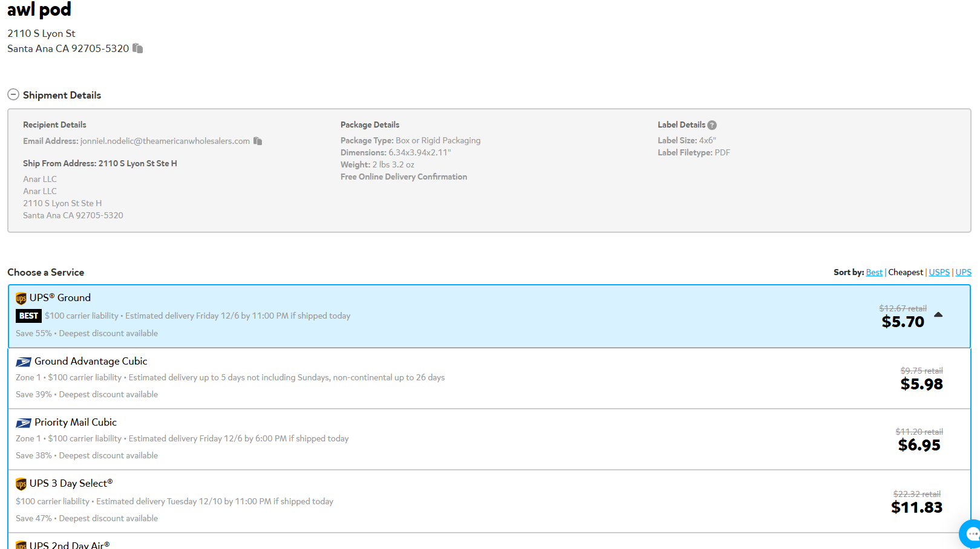This screenshot has width=980, height=549.
Task: Click the $12.67 retail strikethrough price
Action: [x=903, y=308]
